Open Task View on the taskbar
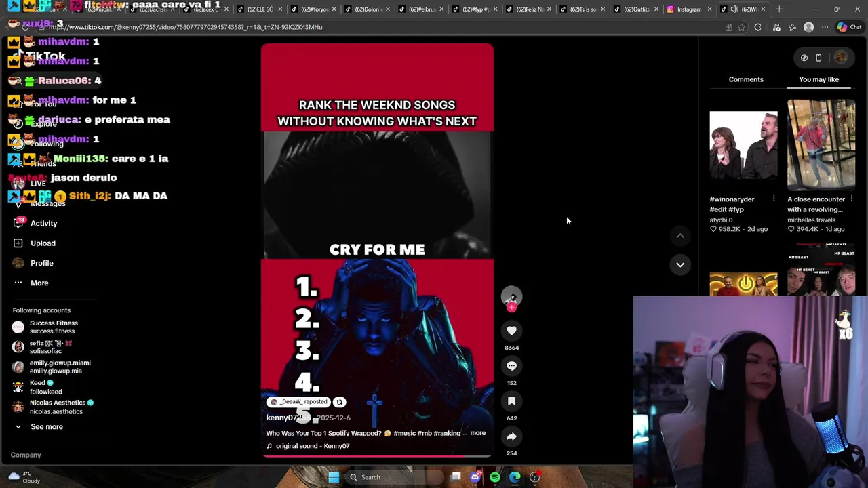Viewport: 868px width, 488px height. pyautogui.click(x=456, y=477)
